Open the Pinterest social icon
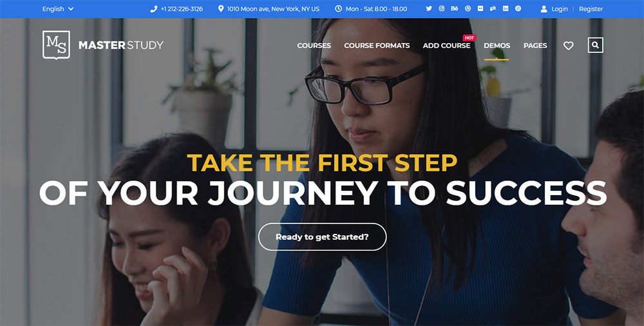The height and width of the screenshot is (326, 644). point(518,8)
